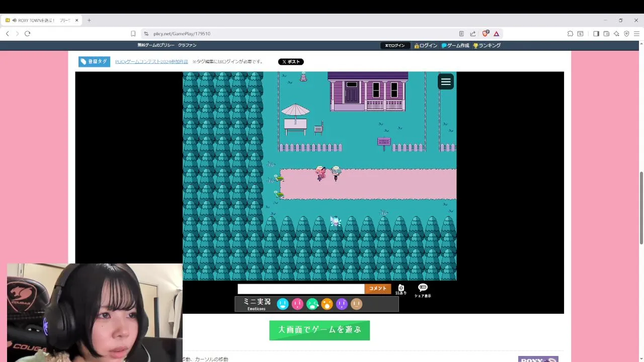This screenshot has width=644, height=362.
Task: Open reader mode icon in address bar
Action: [x=461, y=34]
